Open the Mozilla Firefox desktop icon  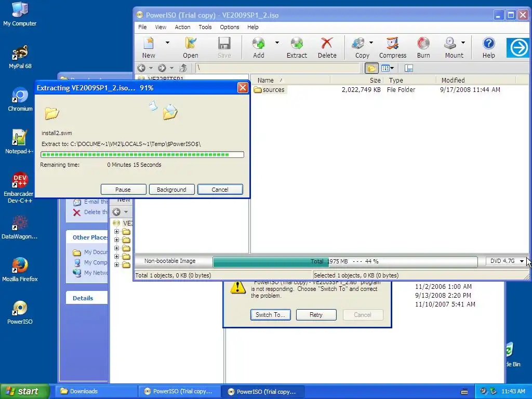coord(20,270)
